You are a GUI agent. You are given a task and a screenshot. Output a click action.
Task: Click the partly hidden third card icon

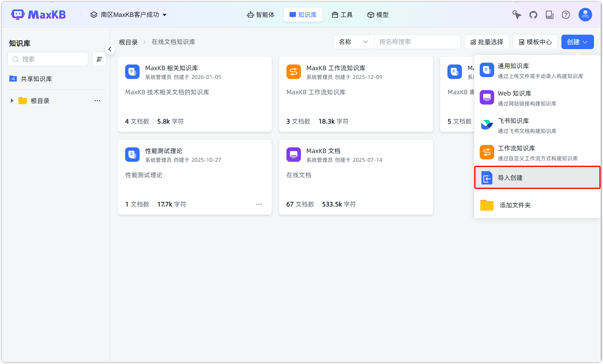tap(455, 72)
